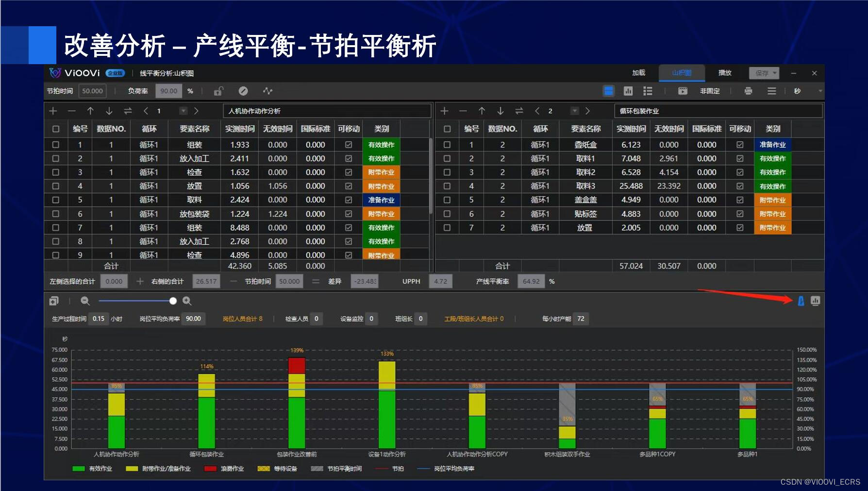Click the pencil edit circle icon
The height and width of the screenshot is (491, 868).
coord(243,91)
